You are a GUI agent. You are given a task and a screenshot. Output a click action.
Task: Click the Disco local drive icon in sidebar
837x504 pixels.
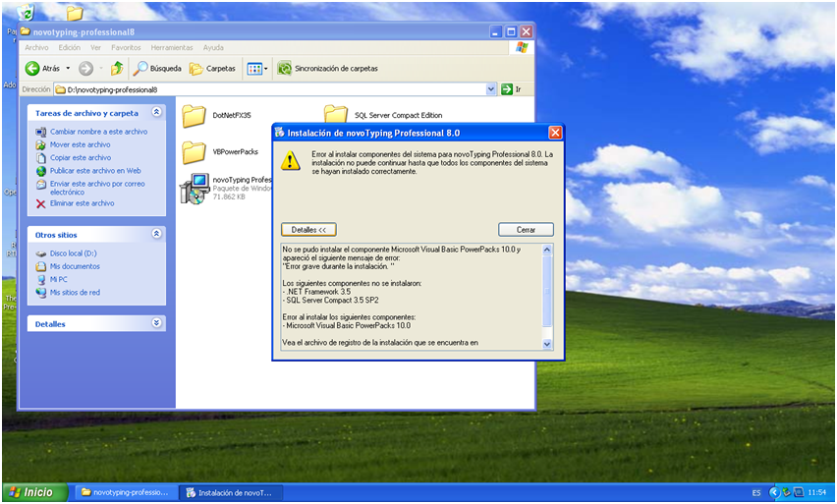coord(40,253)
